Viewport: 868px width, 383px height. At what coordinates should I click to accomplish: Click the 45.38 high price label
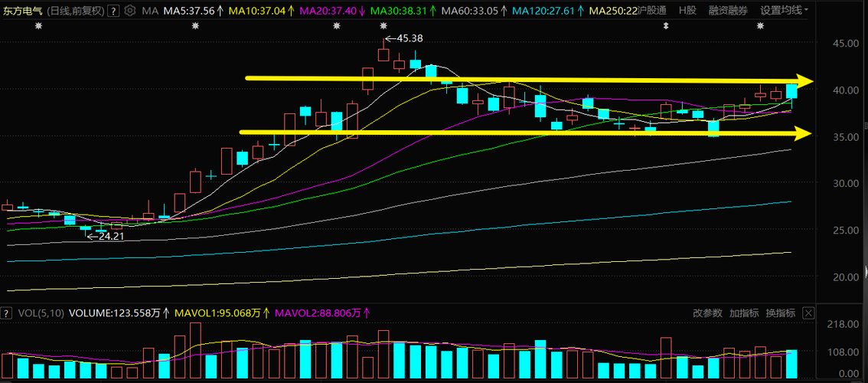tap(410, 38)
